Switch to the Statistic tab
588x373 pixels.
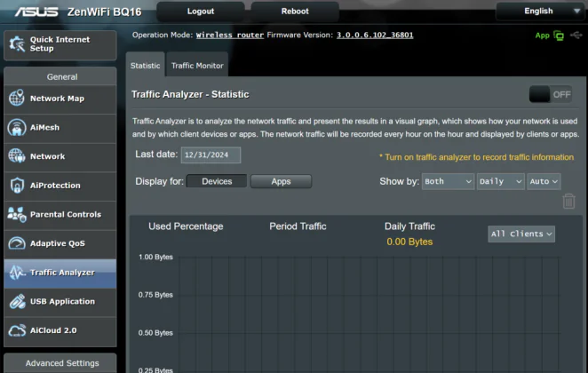(x=145, y=65)
